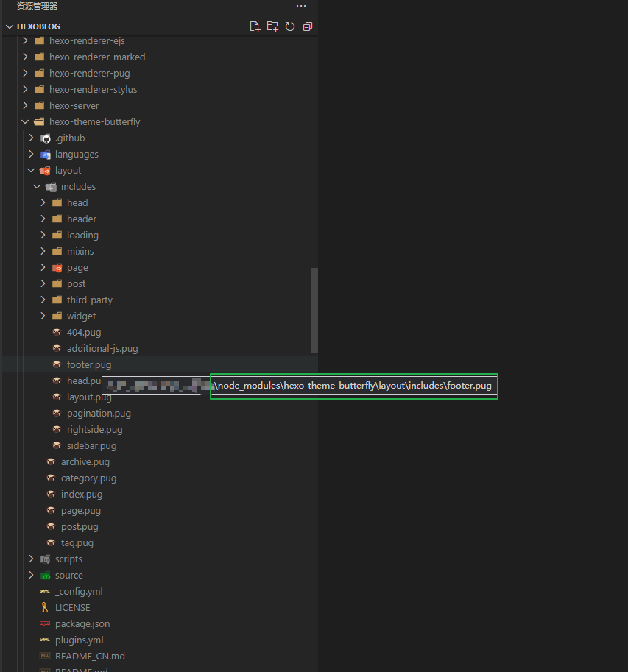Click the pug icon next to footer.pug
This screenshot has height=672, width=628.
coord(57,365)
